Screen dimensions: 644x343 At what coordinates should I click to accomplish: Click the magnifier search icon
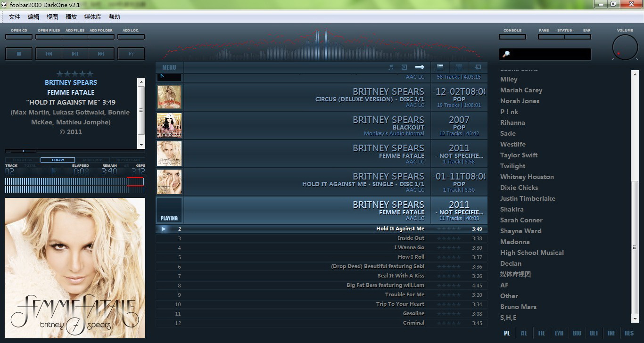tap(506, 54)
